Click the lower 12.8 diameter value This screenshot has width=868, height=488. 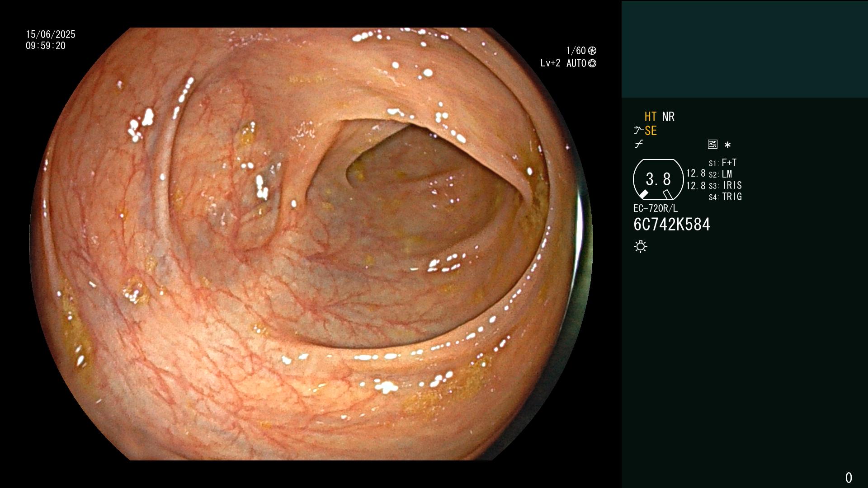[696, 186]
